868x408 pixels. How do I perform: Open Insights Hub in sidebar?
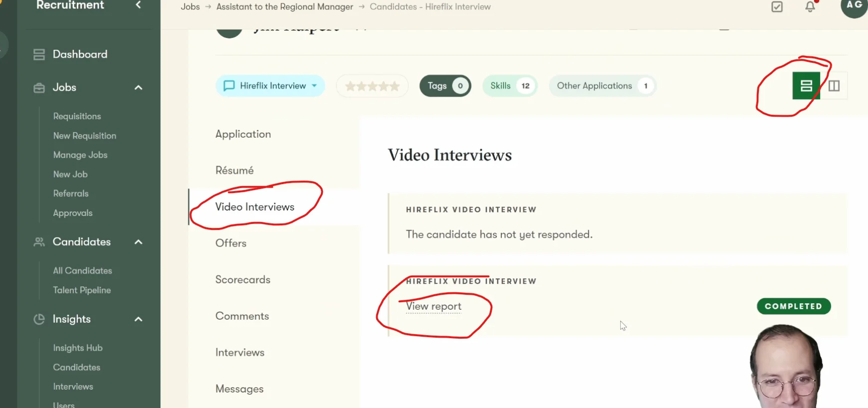78,348
